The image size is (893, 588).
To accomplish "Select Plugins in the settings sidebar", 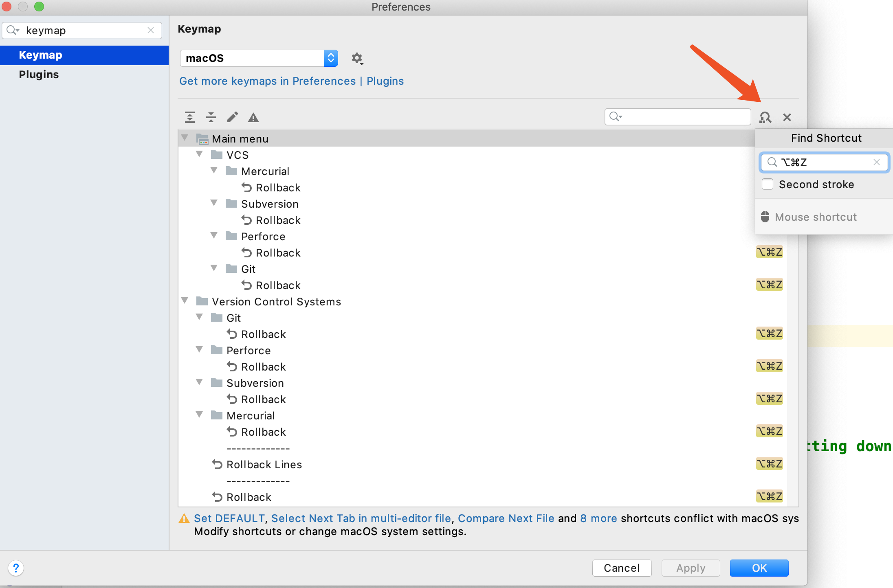I will click(x=84, y=75).
